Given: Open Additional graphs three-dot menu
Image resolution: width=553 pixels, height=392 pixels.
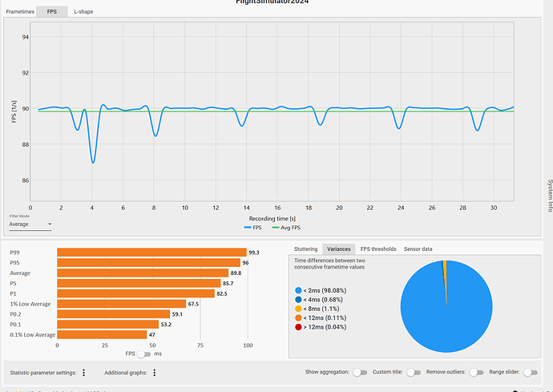Looking at the screenshot, I should point(155,373).
